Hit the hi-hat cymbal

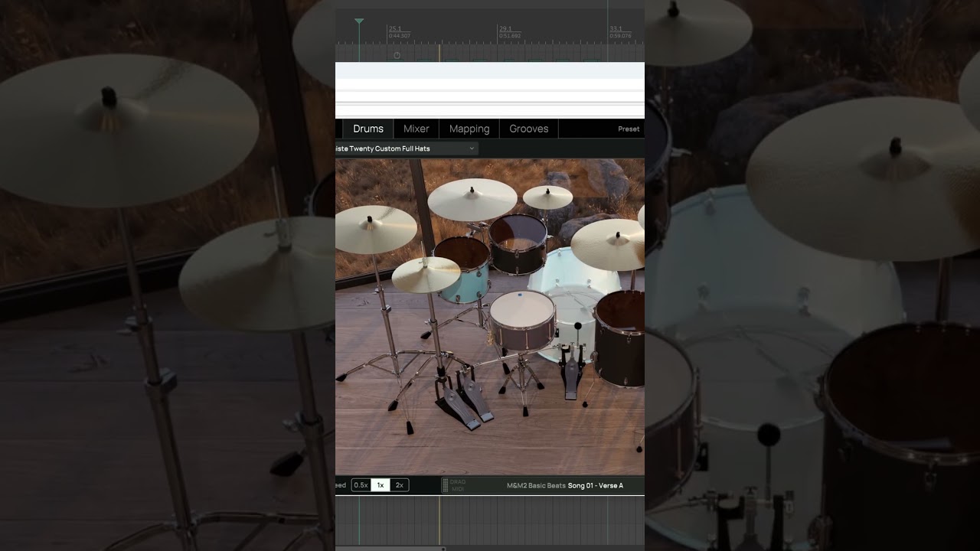(x=426, y=274)
